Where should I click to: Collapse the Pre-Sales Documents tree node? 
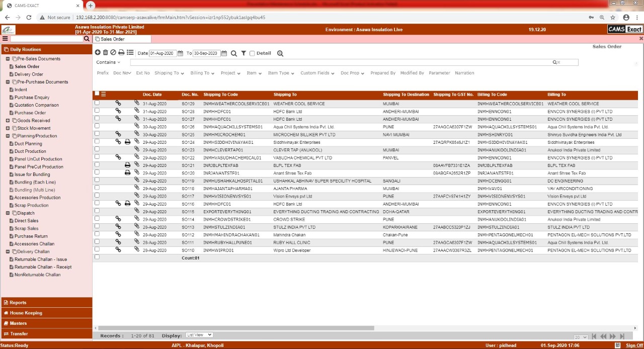pyautogui.click(x=8, y=59)
